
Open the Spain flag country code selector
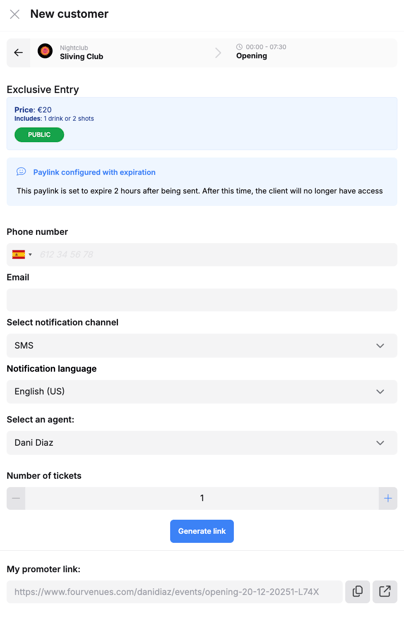click(22, 255)
